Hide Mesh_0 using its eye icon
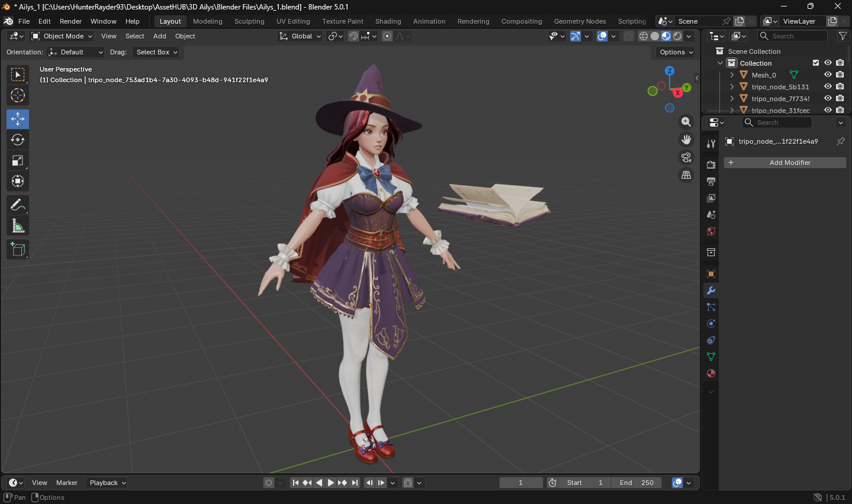Viewport: 852px width, 504px height. point(828,75)
